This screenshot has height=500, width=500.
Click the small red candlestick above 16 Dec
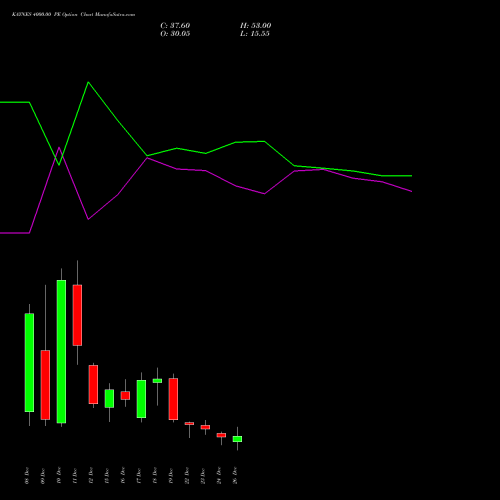point(125,395)
